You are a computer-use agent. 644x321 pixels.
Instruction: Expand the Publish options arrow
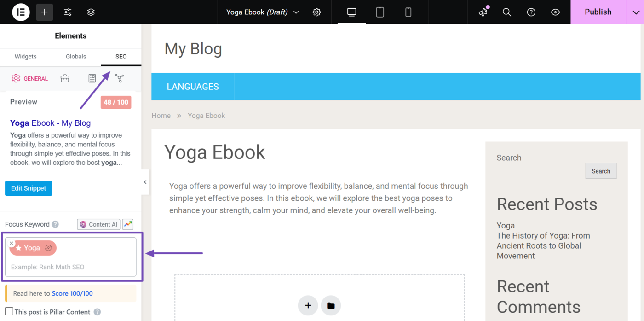[635, 12]
